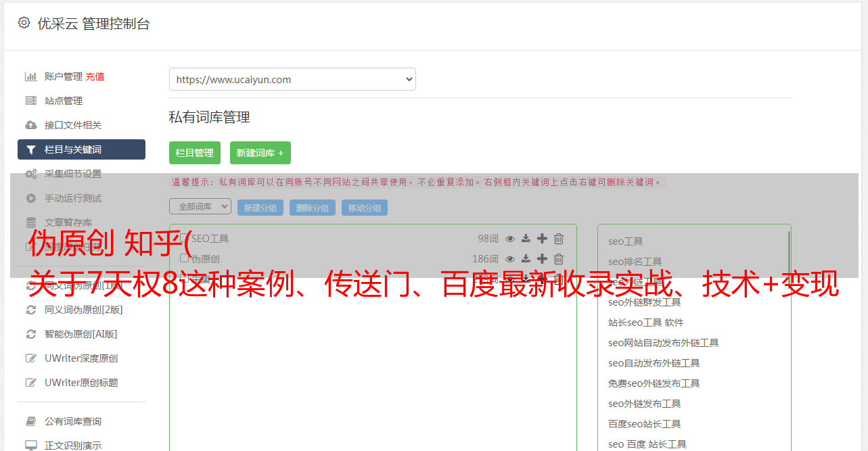Click the play circle icon for 手动运行测试

(30, 198)
